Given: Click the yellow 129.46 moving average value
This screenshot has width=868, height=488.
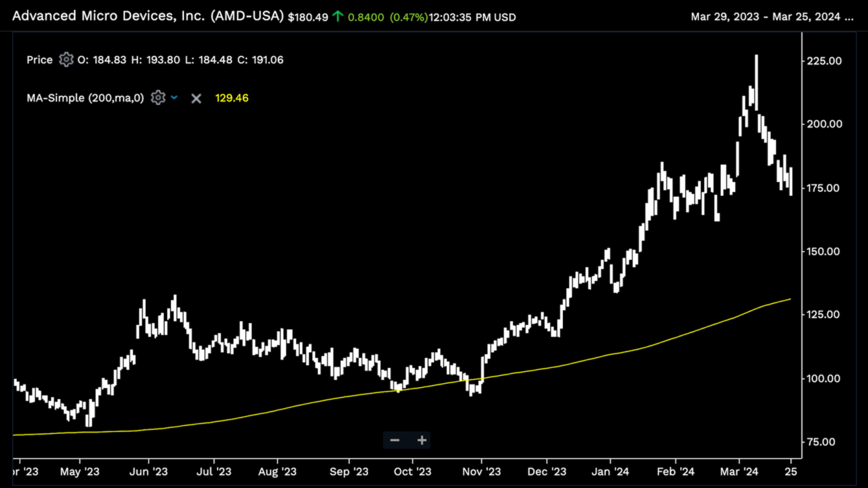Looking at the screenshot, I should tap(232, 98).
